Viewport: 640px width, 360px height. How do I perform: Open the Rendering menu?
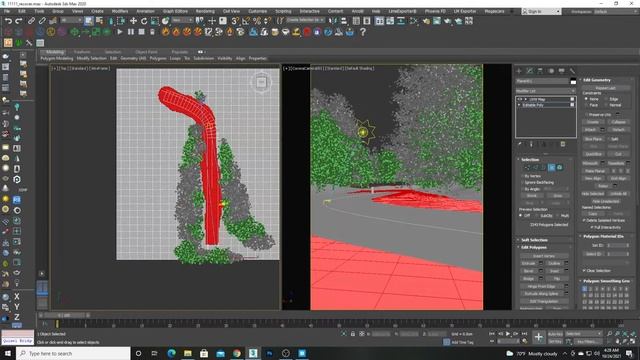[205, 11]
